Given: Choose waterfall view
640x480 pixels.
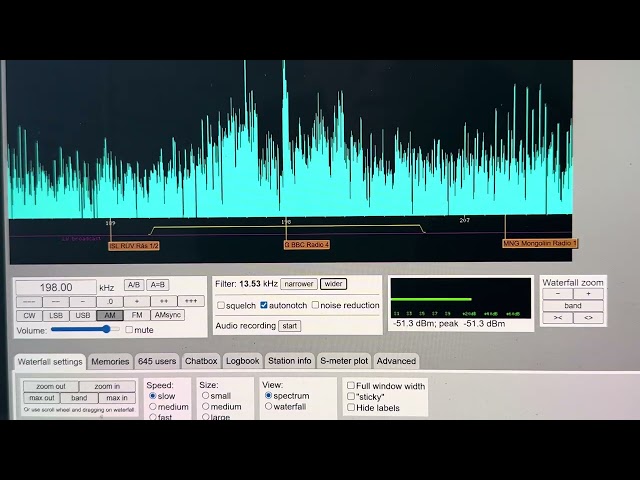Looking at the screenshot, I should tap(268, 406).
